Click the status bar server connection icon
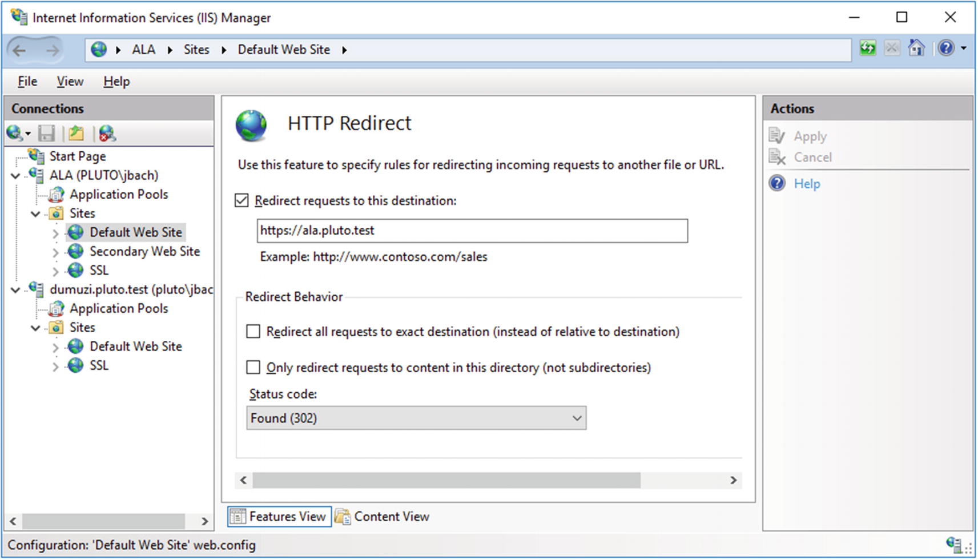The height and width of the screenshot is (560, 978). click(x=953, y=544)
